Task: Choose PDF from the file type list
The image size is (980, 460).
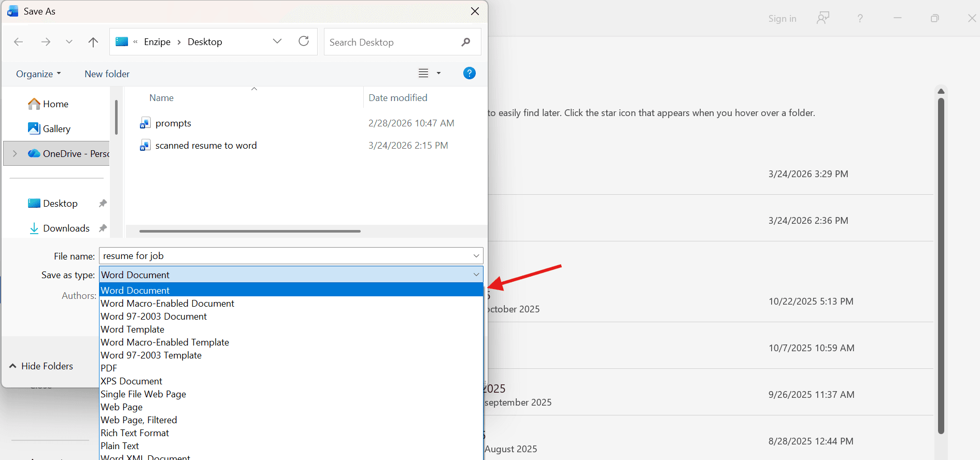Action: (x=109, y=368)
